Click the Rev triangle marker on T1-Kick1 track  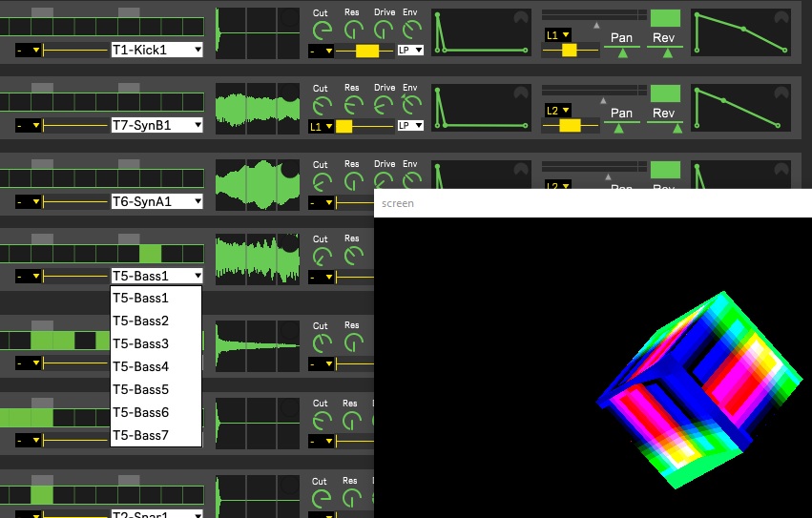coord(668,52)
